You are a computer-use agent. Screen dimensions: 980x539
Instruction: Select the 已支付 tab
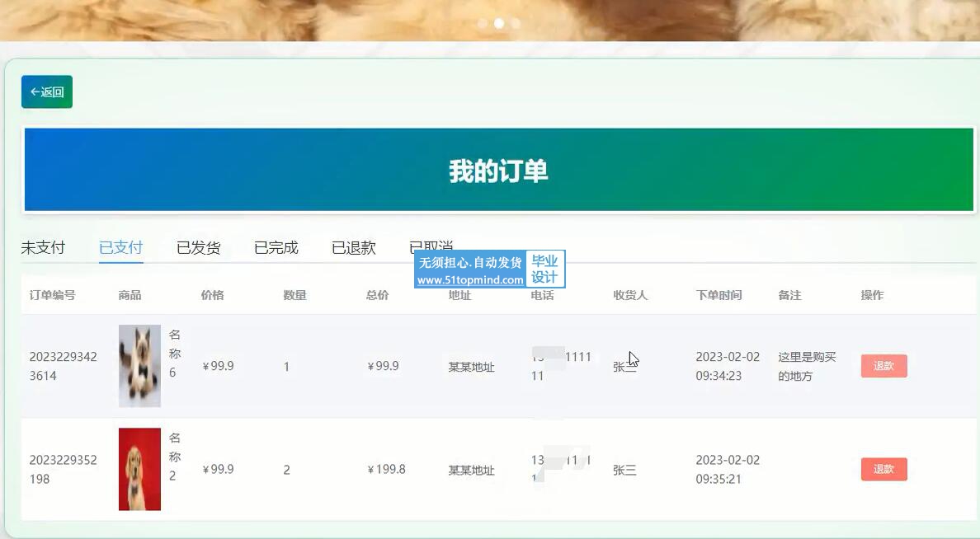pos(120,248)
